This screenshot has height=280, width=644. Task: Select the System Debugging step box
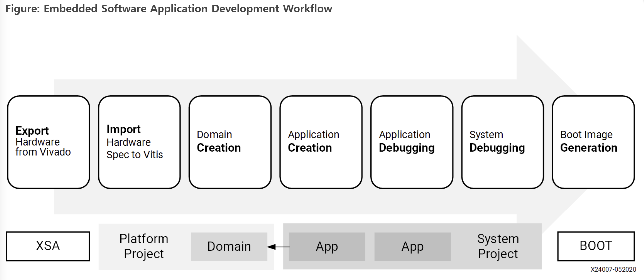click(502, 142)
